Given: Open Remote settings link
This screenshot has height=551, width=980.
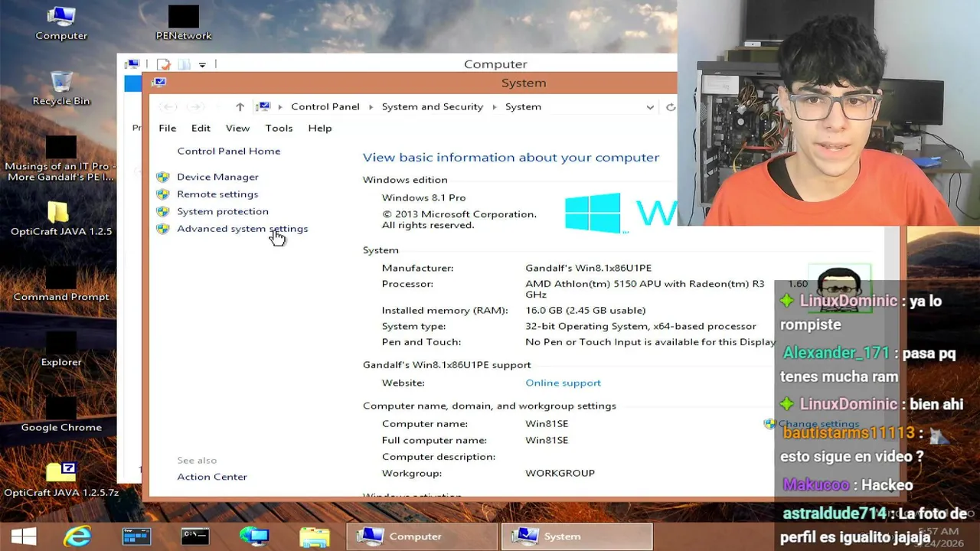Looking at the screenshot, I should pyautogui.click(x=217, y=194).
